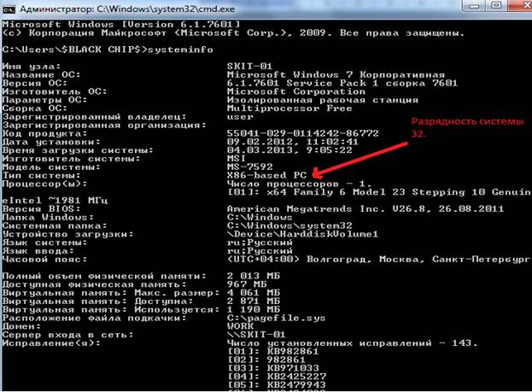Select hotfix entry '[04]: KB2425227'
This screenshot has width=532, height=392.
[277, 377]
